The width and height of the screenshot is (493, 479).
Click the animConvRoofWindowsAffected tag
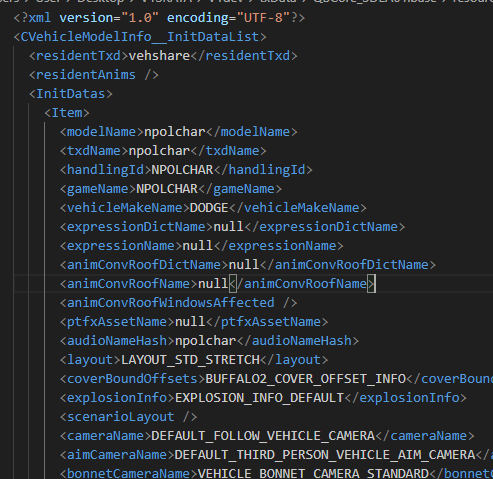click(x=178, y=303)
